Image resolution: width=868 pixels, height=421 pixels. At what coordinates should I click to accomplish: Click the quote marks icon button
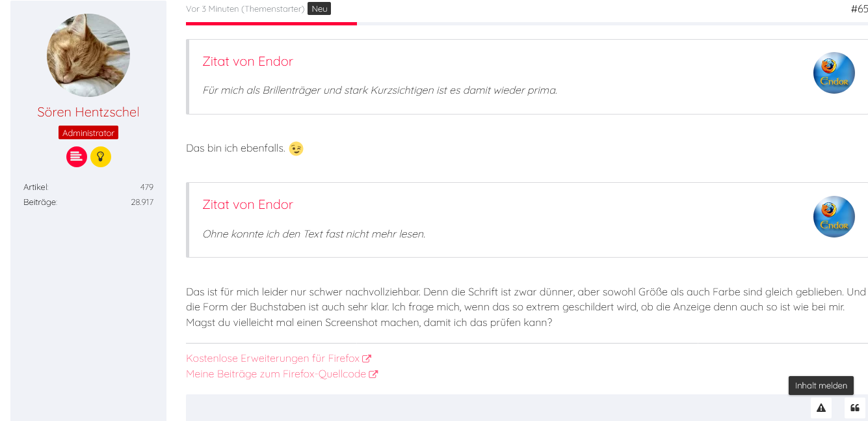pyautogui.click(x=855, y=408)
